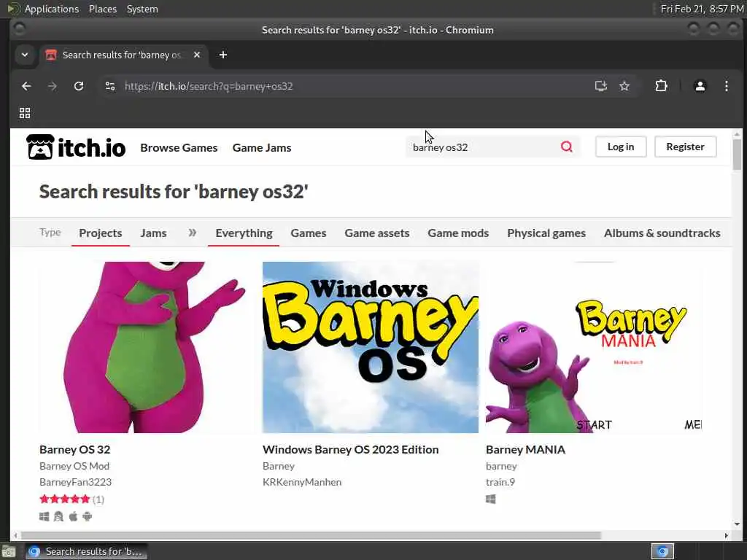
Task: Open a new tab with plus button
Action: (223, 55)
